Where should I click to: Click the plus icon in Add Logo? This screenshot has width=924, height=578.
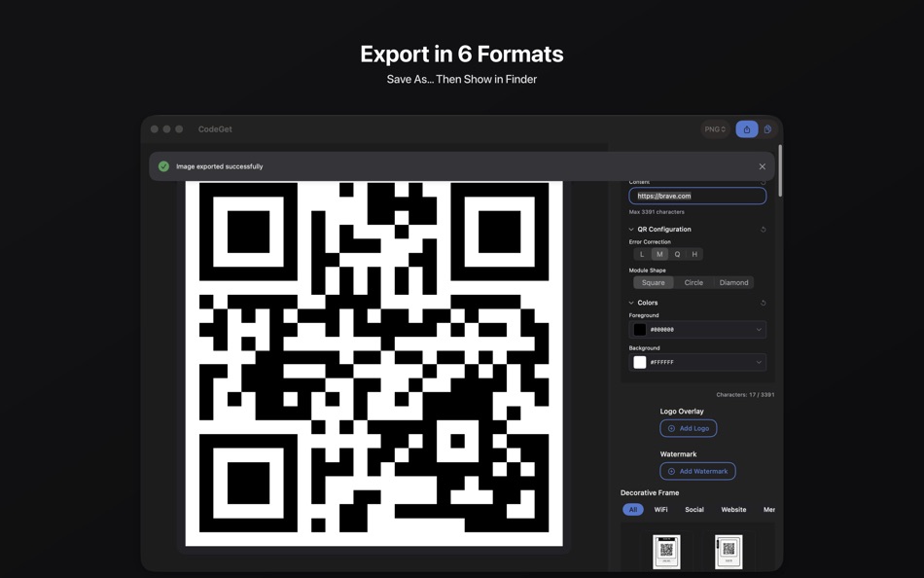coord(671,428)
